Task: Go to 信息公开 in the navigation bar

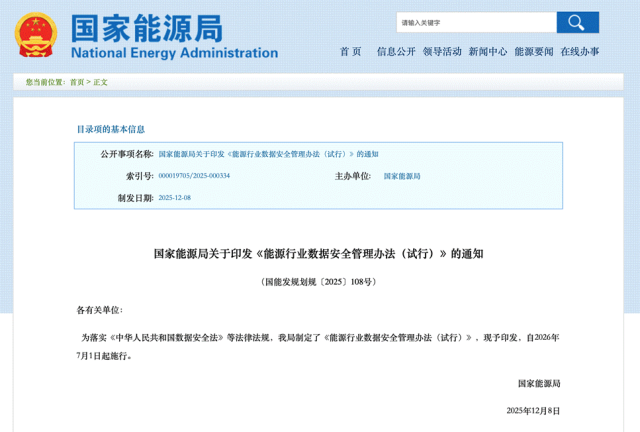Action: 396,52
